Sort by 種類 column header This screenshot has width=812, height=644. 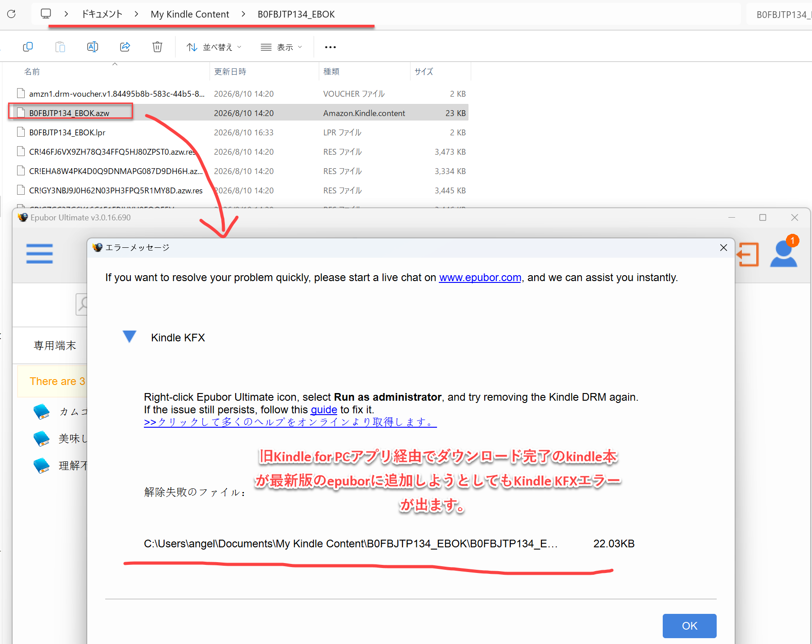(331, 72)
